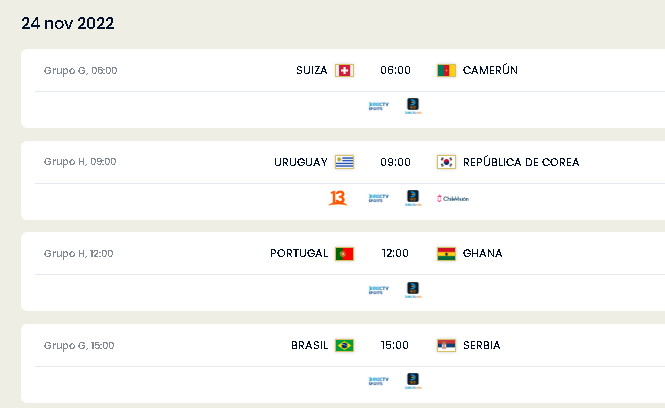Click DirecTV Sports logo under Portugal match
The image size is (665, 408).
[378, 290]
